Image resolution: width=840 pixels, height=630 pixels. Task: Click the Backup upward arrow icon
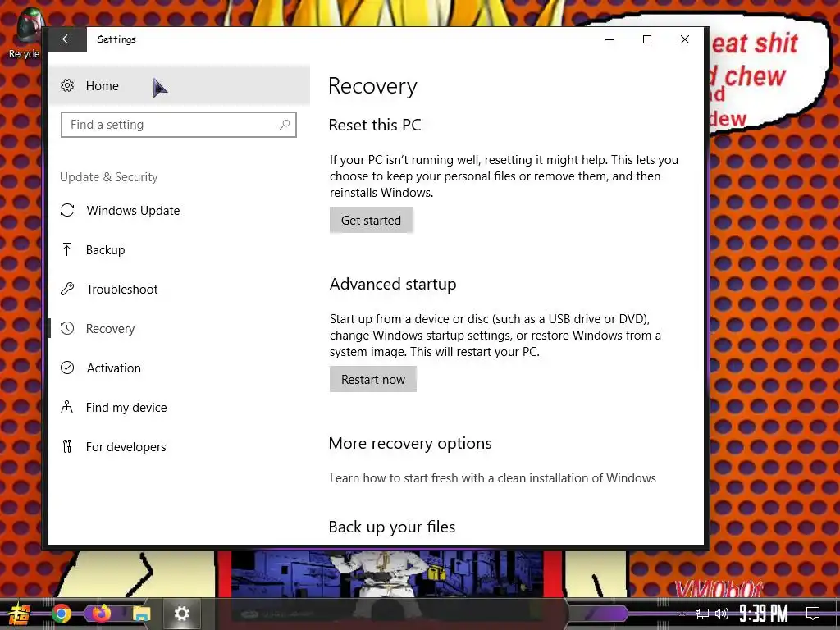click(x=67, y=249)
